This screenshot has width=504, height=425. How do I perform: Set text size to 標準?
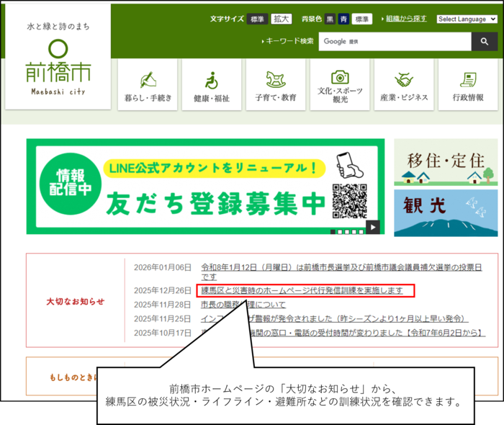(x=257, y=19)
